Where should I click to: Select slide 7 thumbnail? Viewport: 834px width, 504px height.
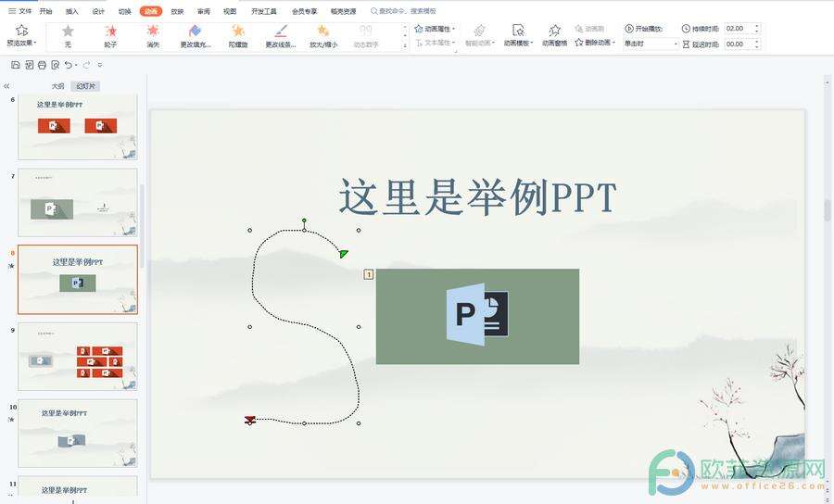click(x=78, y=203)
